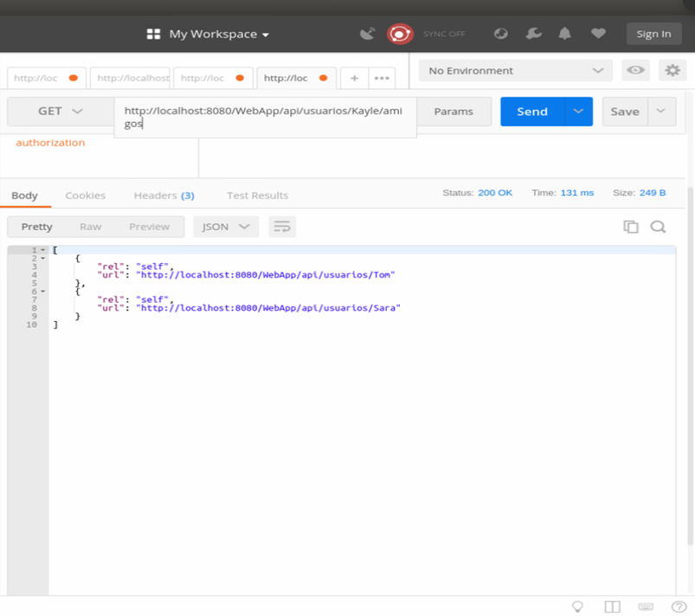Toggle the two-pane layout icon

click(612, 606)
